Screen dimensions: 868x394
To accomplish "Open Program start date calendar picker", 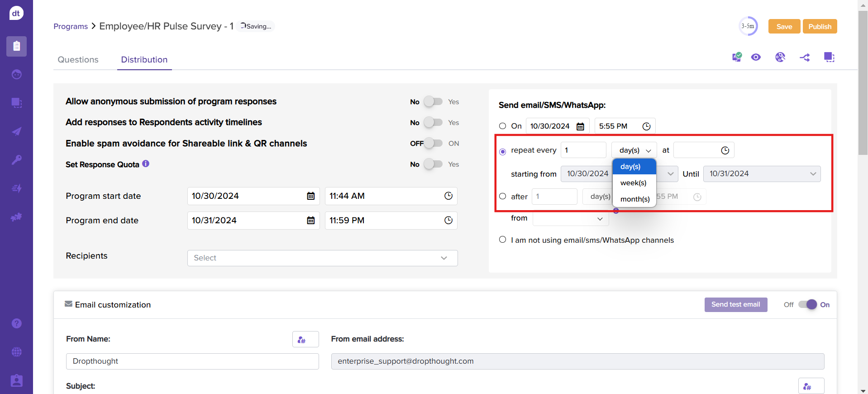I will pyautogui.click(x=310, y=196).
